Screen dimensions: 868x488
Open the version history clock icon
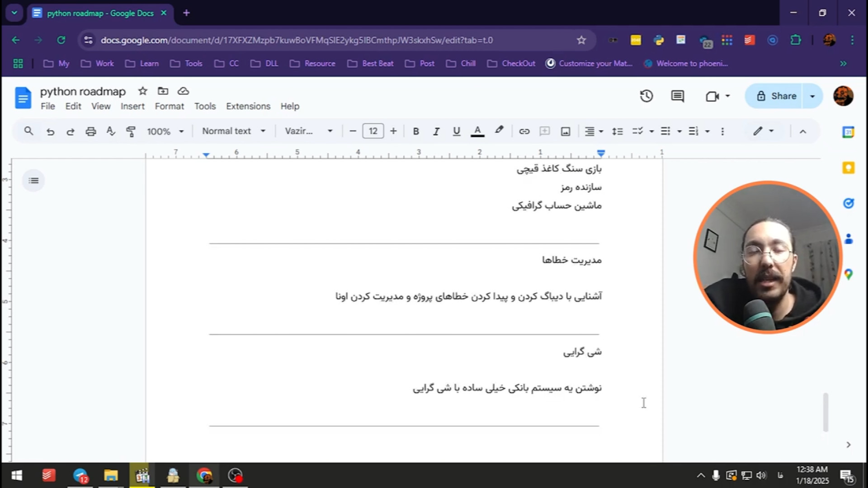[x=646, y=96]
